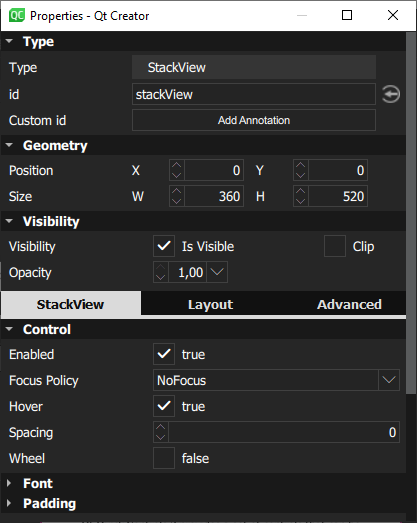
Task: Click the 'Focus Policy' label
Action: point(44,380)
